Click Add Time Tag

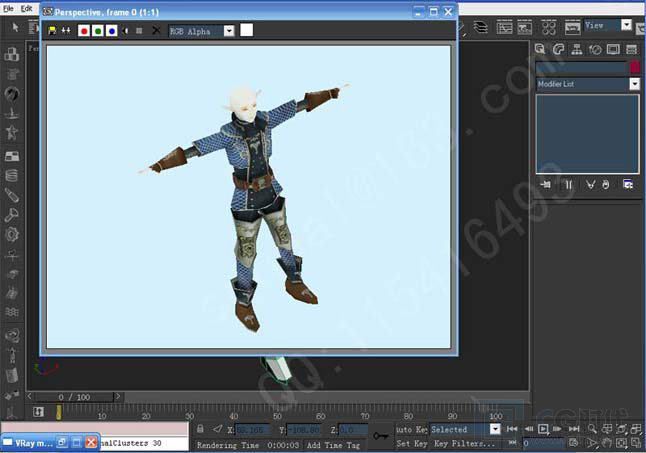click(x=333, y=445)
